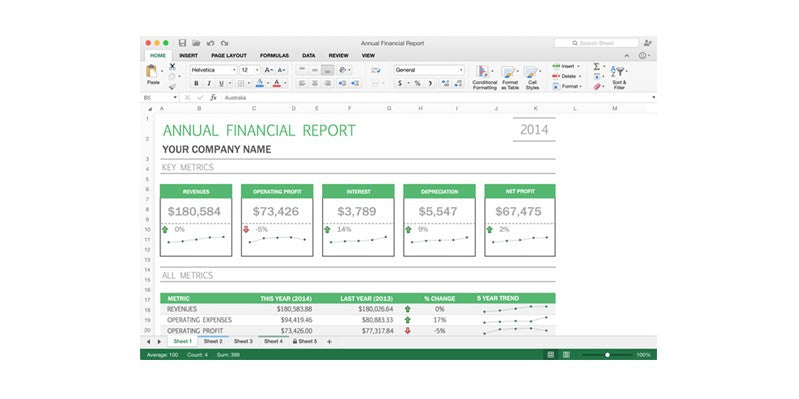Decrease font size with smaller A

(x=282, y=70)
